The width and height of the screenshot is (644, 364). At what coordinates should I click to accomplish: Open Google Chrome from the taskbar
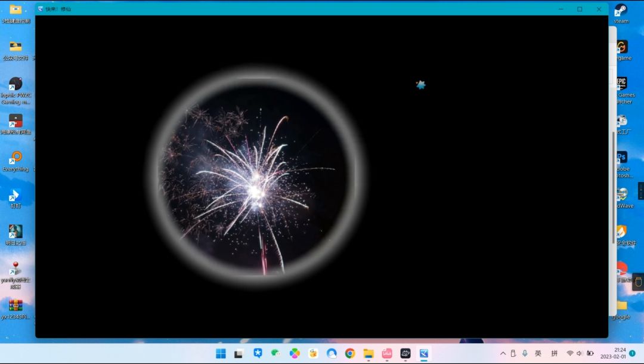tap(350, 353)
